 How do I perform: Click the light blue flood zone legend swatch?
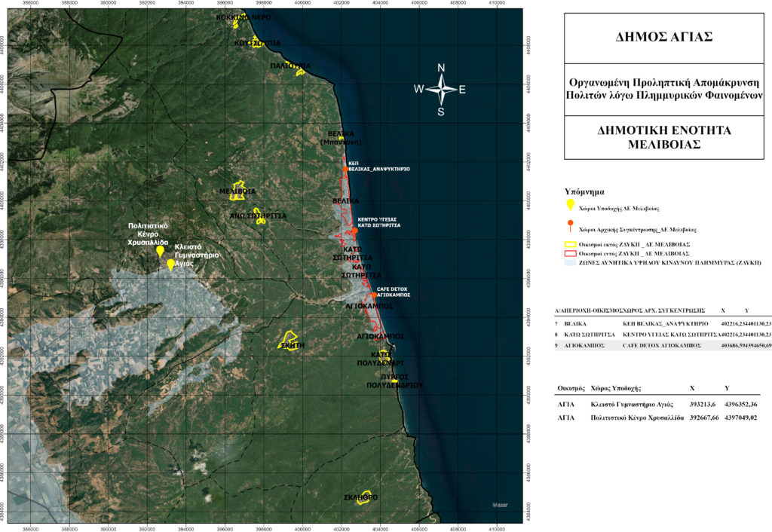(x=571, y=262)
